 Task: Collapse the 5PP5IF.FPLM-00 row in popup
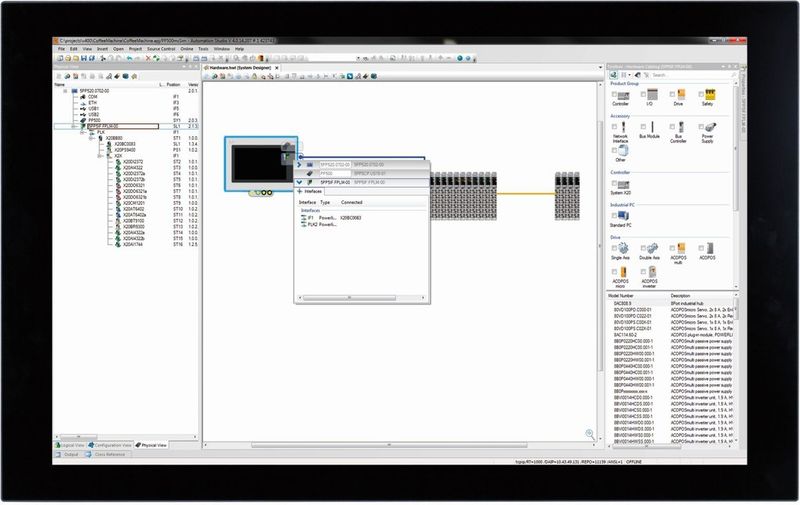[x=299, y=182]
